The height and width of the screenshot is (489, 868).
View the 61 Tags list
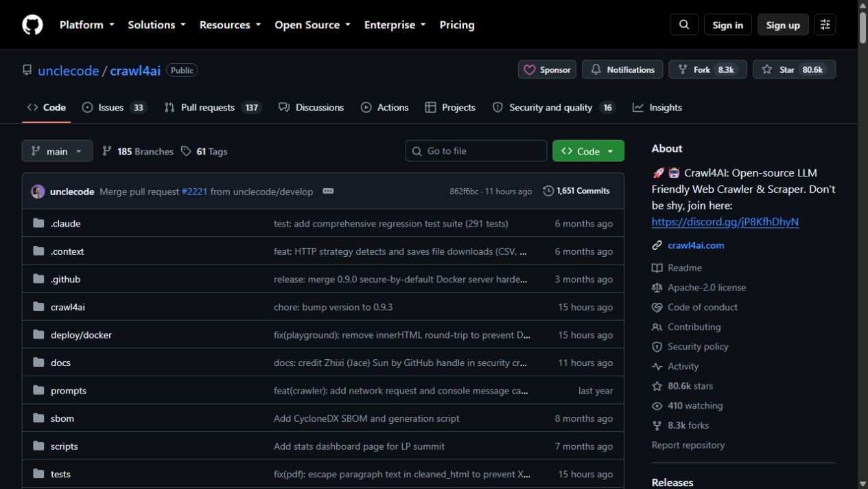coord(204,151)
